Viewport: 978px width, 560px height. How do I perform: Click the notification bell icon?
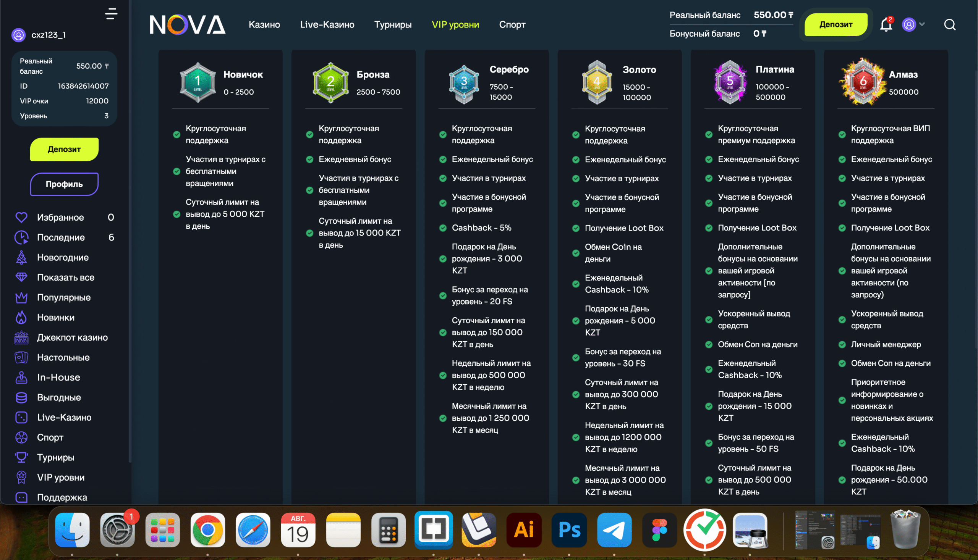886,25
